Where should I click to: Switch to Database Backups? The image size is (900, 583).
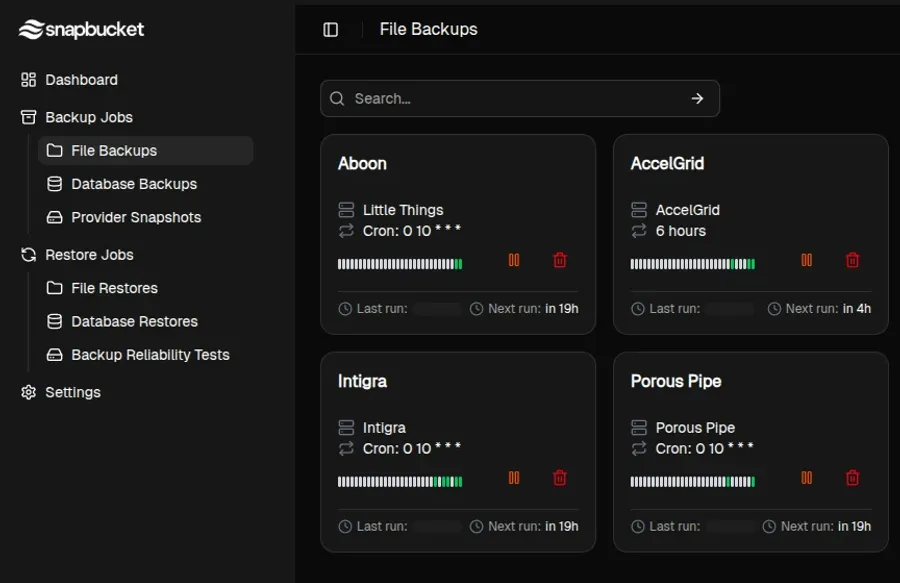(x=134, y=184)
